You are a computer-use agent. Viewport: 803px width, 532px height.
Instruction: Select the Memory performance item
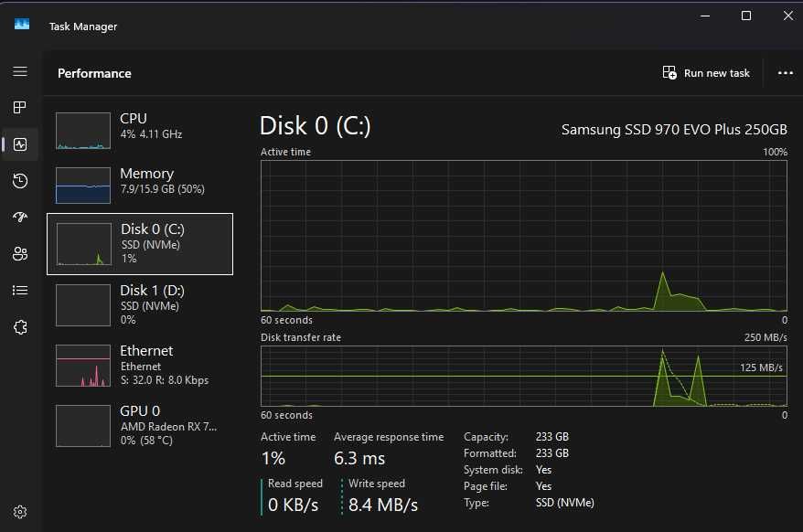(x=139, y=185)
